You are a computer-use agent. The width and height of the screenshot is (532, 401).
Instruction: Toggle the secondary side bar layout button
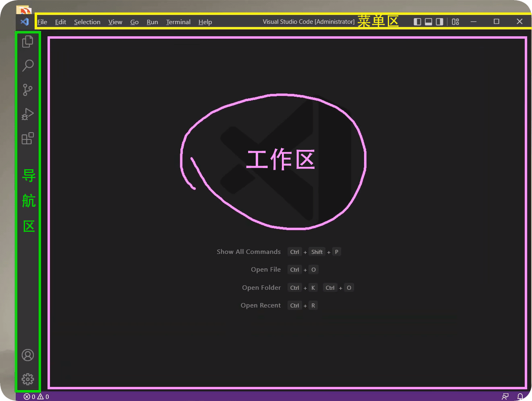[x=439, y=22]
